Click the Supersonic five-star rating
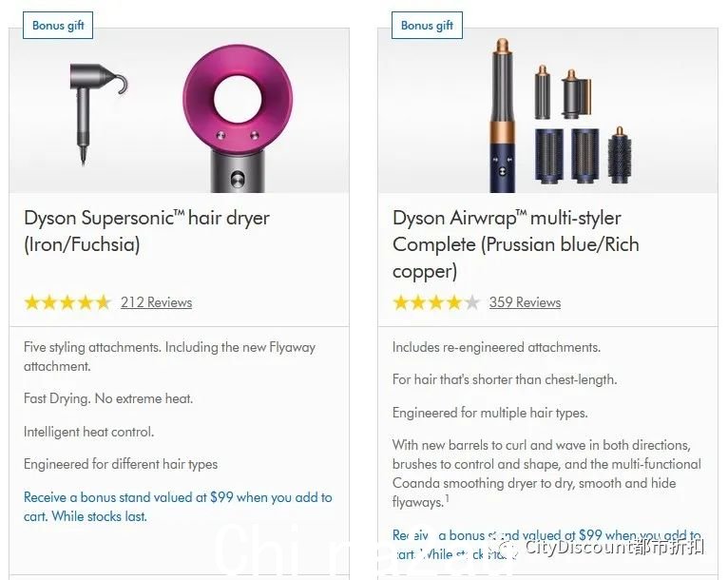Viewport: 728px width, 580px height. [67, 302]
